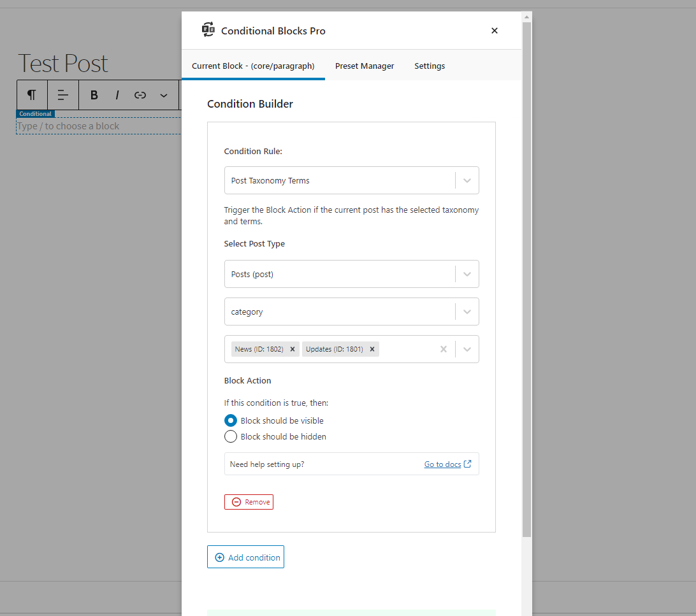Expand the taxonomy terms dropdown arrow

click(467, 349)
